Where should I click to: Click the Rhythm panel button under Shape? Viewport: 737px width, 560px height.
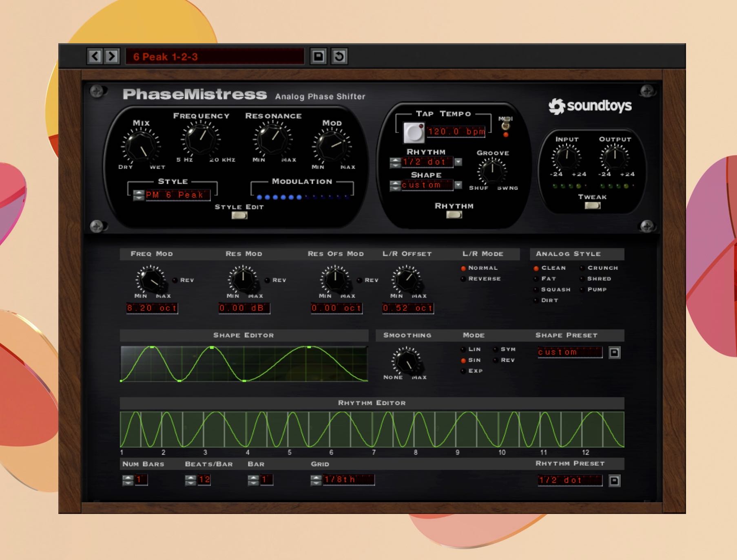coord(454,215)
